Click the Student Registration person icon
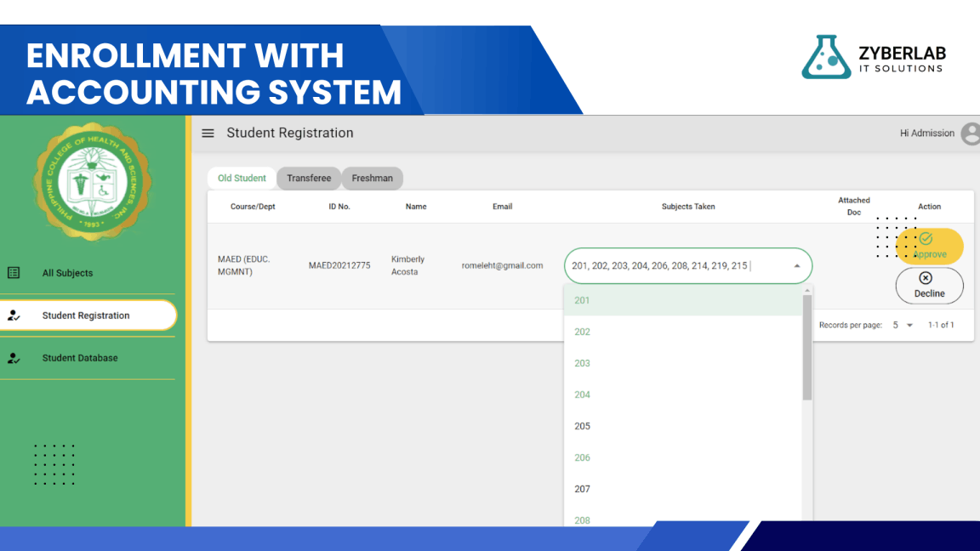This screenshot has height=551, width=980. [x=14, y=315]
